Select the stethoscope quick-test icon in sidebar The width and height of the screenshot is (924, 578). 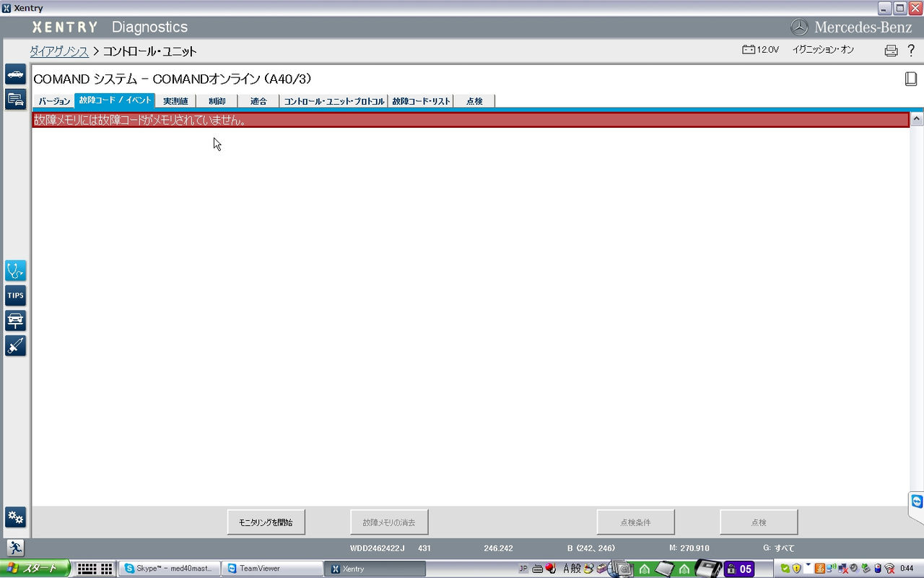pyautogui.click(x=15, y=270)
